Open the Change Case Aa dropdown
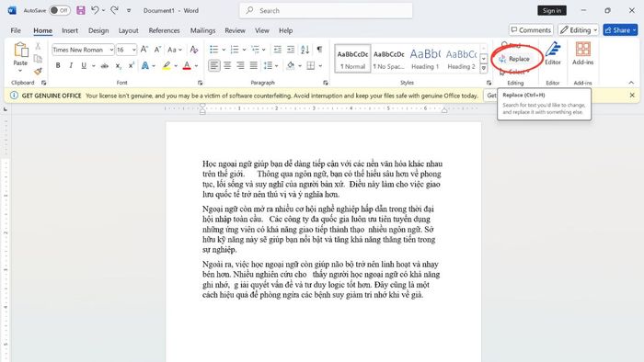The width and height of the screenshot is (644, 362). click(x=175, y=50)
